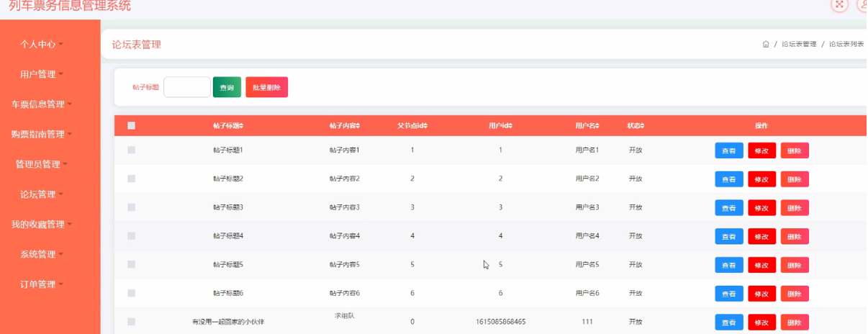This screenshot has height=334, width=868.
Task: Expand the 用户管理 sidebar menu
Action: [x=42, y=74]
